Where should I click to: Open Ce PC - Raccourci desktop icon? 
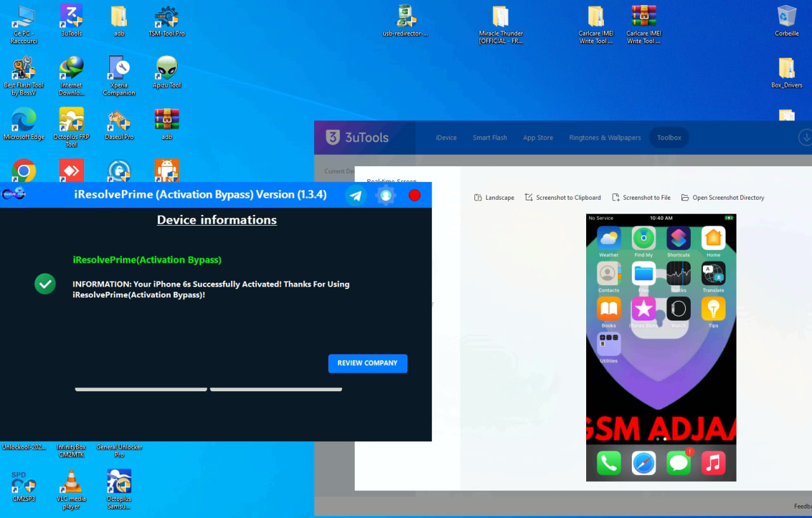24,25
